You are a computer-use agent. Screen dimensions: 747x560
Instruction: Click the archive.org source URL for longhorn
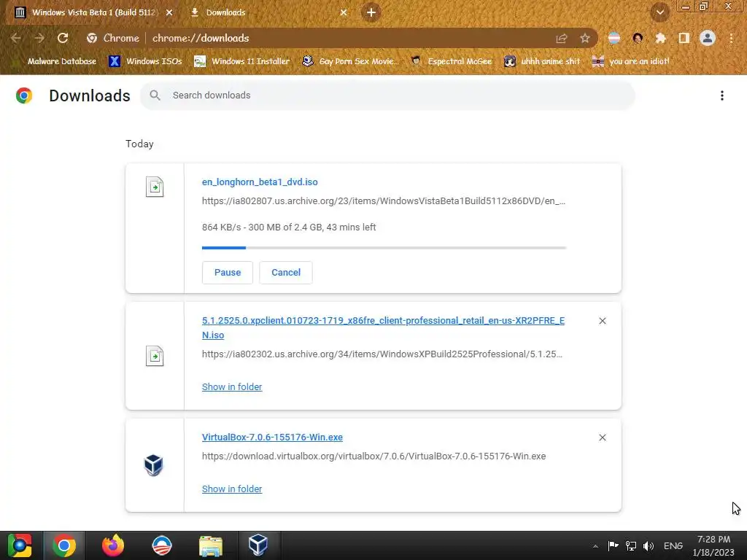coord(384,201)
